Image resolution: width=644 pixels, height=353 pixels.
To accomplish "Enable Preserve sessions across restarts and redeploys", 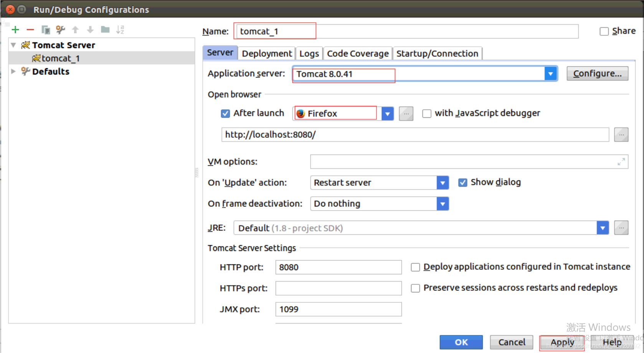I will click(x=415, y=288).
